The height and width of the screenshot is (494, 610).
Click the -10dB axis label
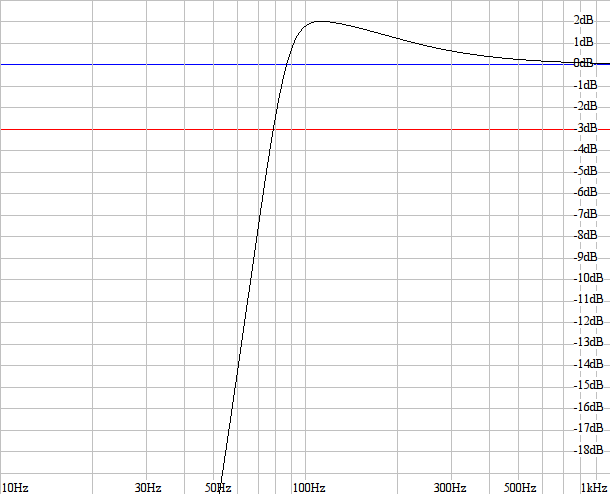pyautogui.click(x=588, y=278)
